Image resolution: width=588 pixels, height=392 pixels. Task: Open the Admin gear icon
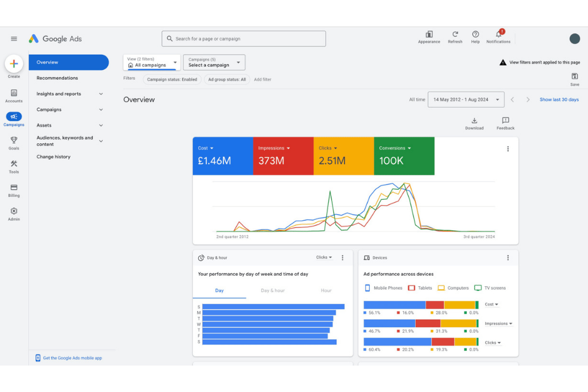click(14, 211)
